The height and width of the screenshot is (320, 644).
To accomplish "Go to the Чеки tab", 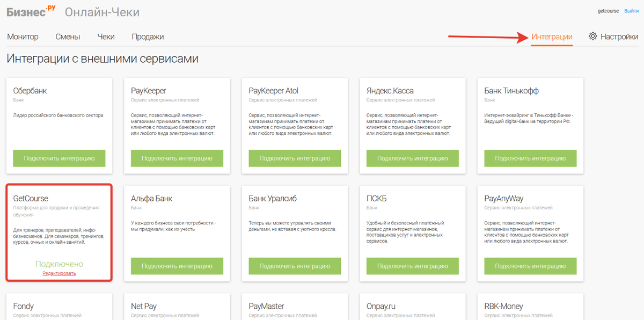I will (106, 37).
